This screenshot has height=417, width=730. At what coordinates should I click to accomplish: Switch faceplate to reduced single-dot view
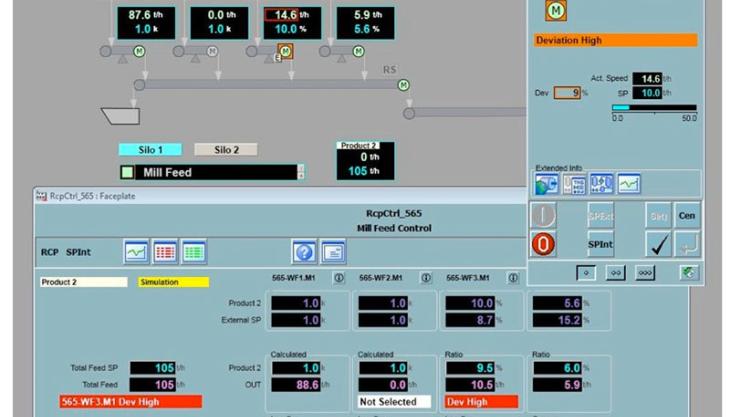pos(586,273)
